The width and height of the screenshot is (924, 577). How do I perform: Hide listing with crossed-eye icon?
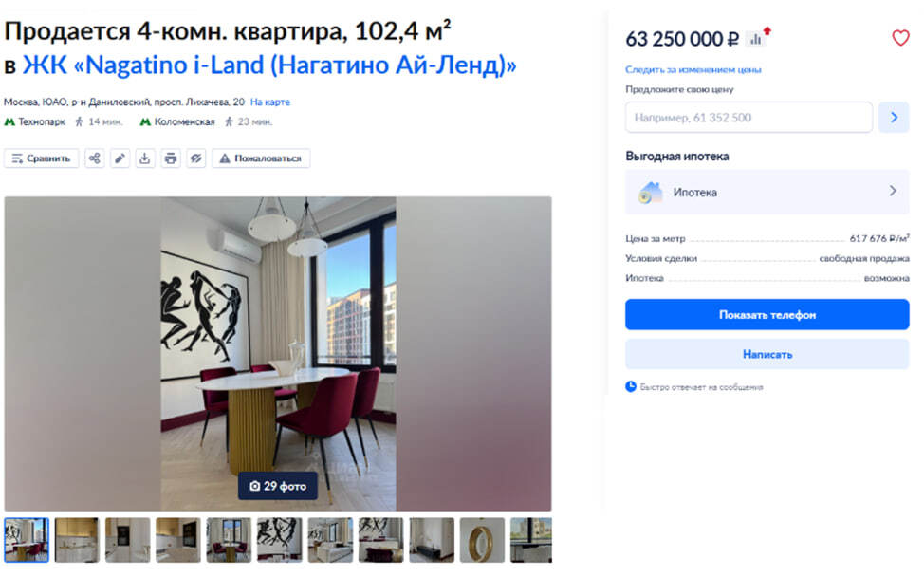pos(196,158)
